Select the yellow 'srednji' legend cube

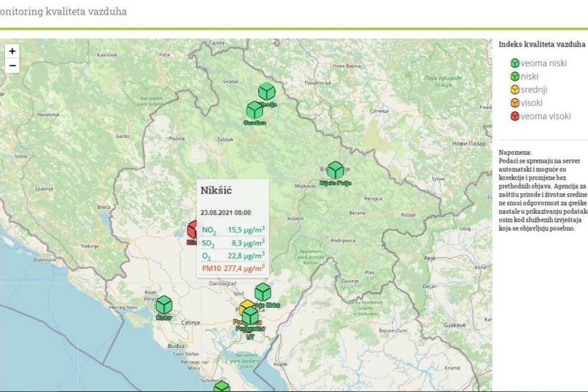(x=514, y=89)
